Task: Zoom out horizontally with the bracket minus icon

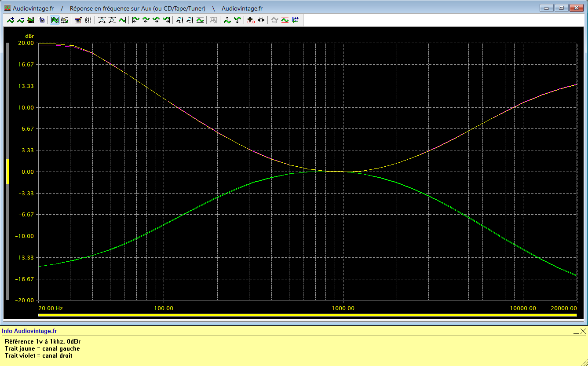Action: point(112,20)
